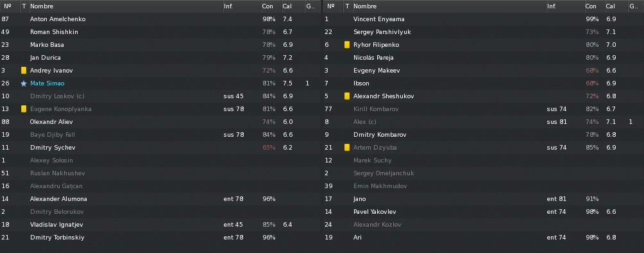Select Vincent Enyeama player name

point(378,19)
